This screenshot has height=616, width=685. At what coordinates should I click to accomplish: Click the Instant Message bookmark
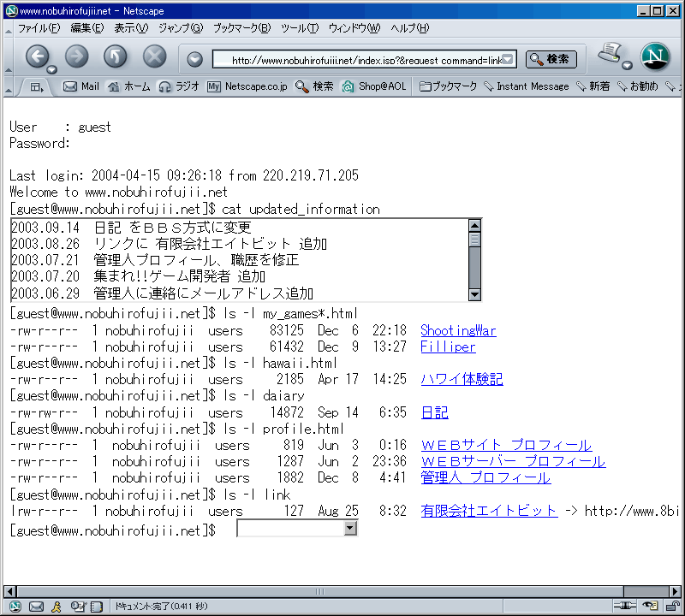(527, 86)
